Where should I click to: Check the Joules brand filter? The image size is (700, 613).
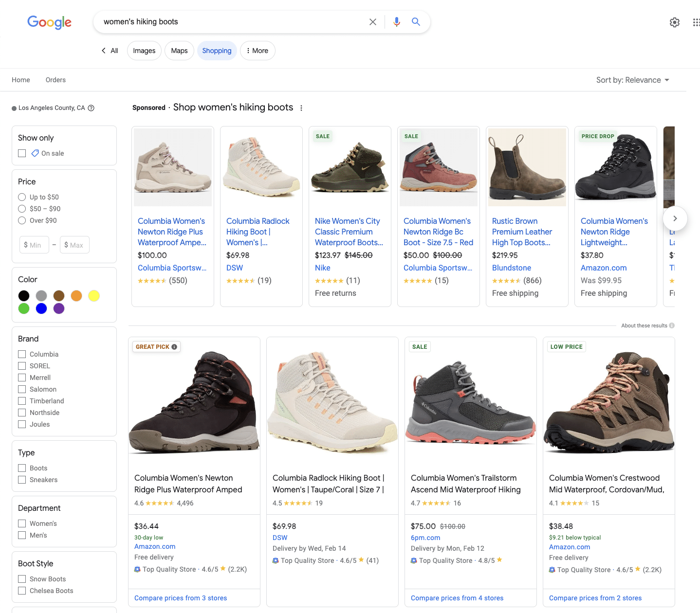click(22, 424)
